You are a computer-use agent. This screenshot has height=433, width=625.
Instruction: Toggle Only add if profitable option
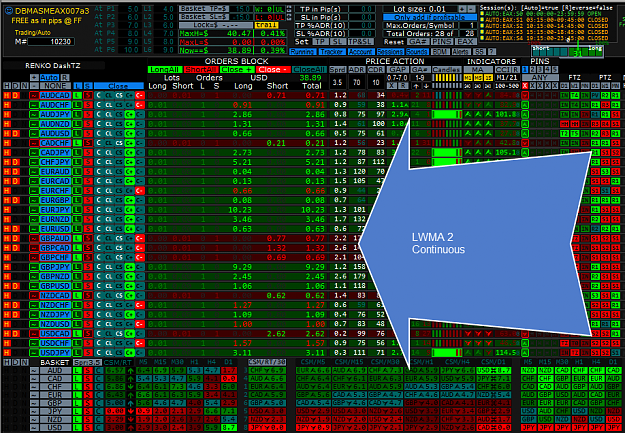(430, 17)
